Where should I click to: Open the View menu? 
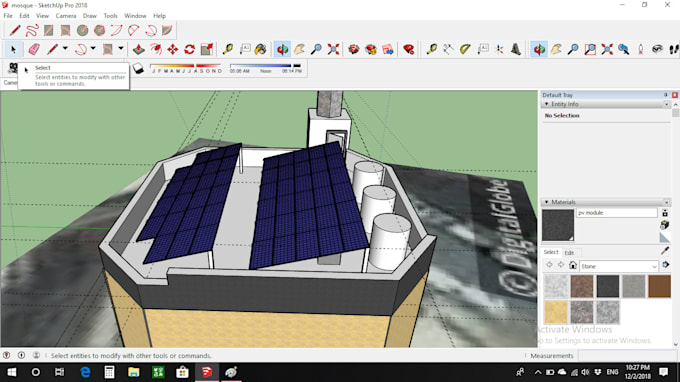point(42,16)
